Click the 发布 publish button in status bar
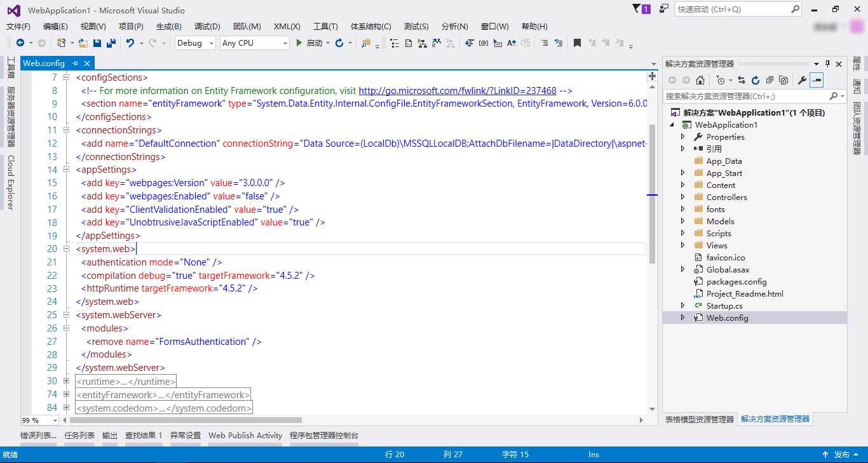The width and height of the screenshot is (868, 463). [x=842, y=455]
